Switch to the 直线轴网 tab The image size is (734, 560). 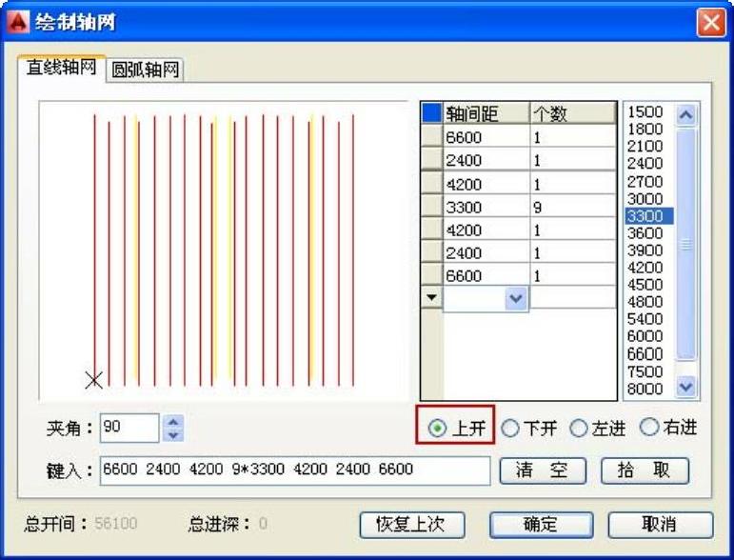coord(61,68)
